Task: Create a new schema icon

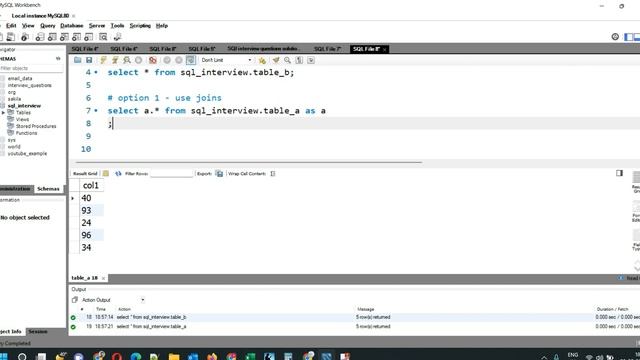Action: click(x=40, y=37)
